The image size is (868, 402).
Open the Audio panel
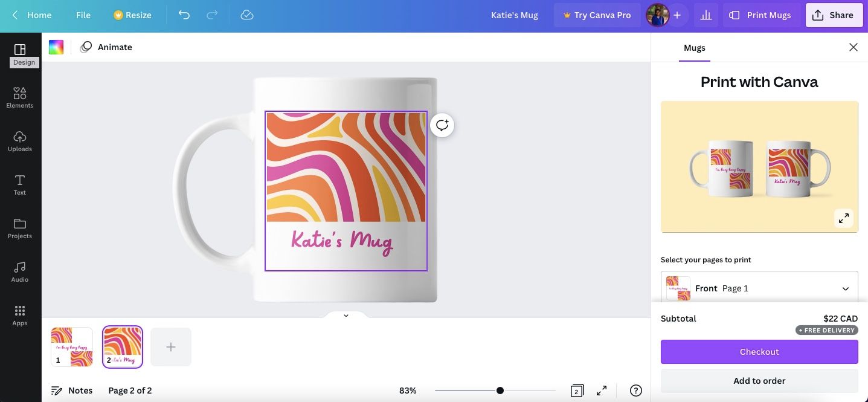(x=20, y=271)
